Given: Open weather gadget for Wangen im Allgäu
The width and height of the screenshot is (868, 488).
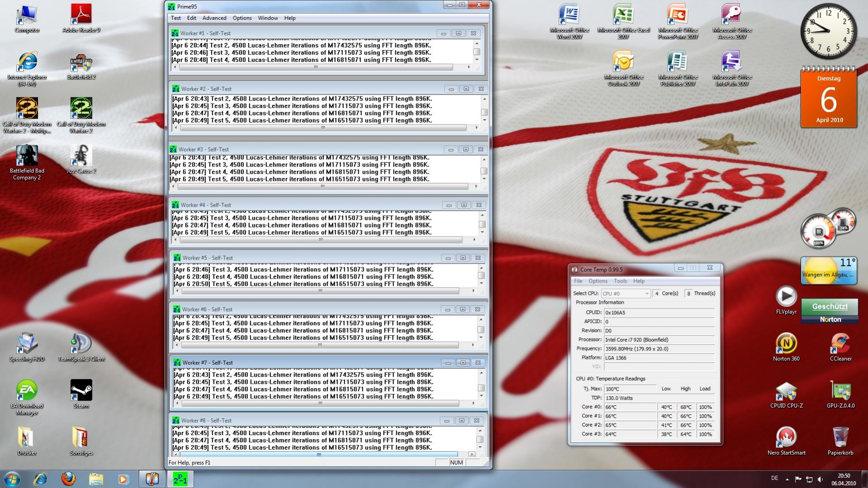Looking at the screenshot, I should (829, 270).
